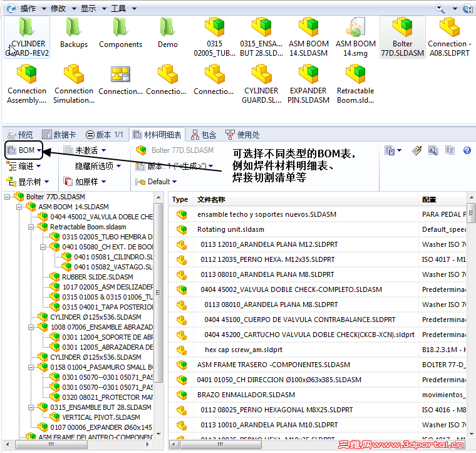
Task: Sort by the 配置 column header
Action: click(442, 199)
